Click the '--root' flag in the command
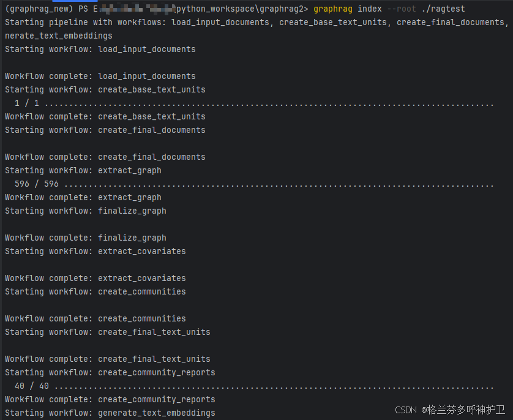 tap(402, 9)
